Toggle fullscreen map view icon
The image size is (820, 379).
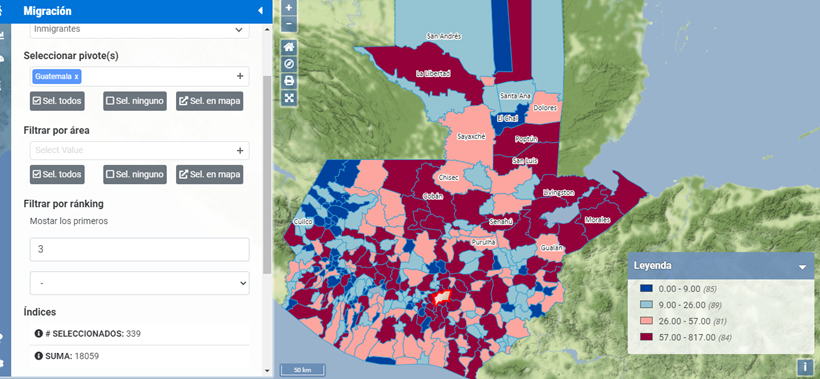[x=289, y=98]
